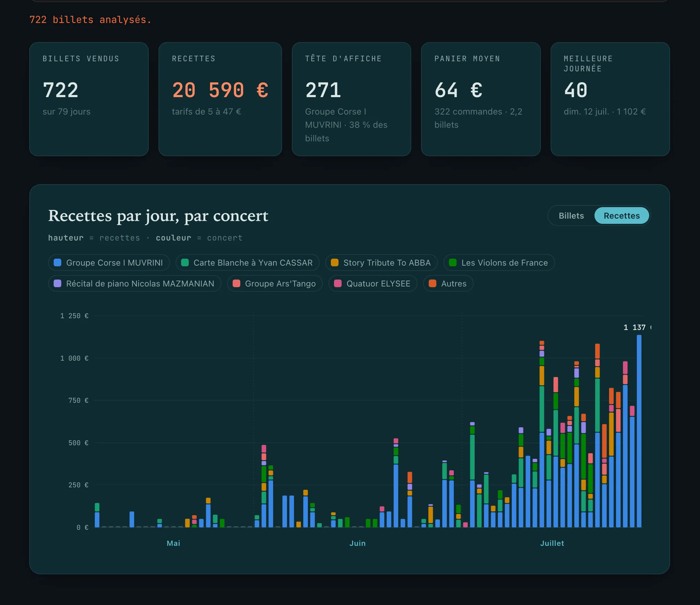Click 'tarifs de 5 à 47 €' text
The image size is (700, 605).
click(x=207, y=112)
